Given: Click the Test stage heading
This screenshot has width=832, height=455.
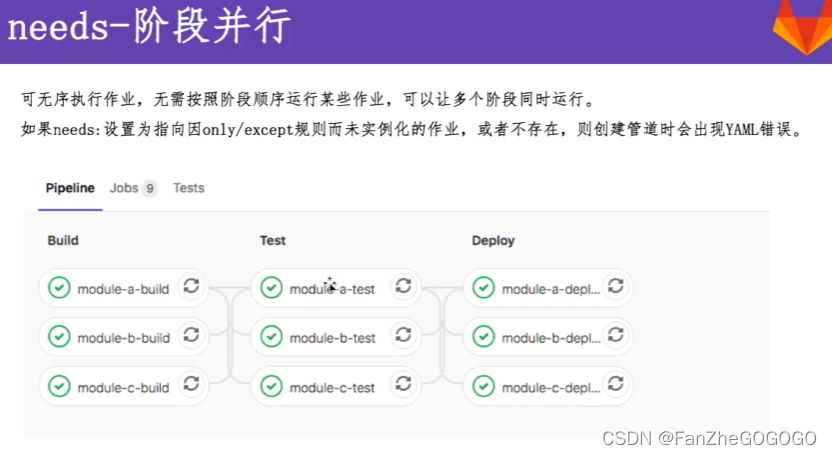Looking at the screenshot, I should 273,241.
